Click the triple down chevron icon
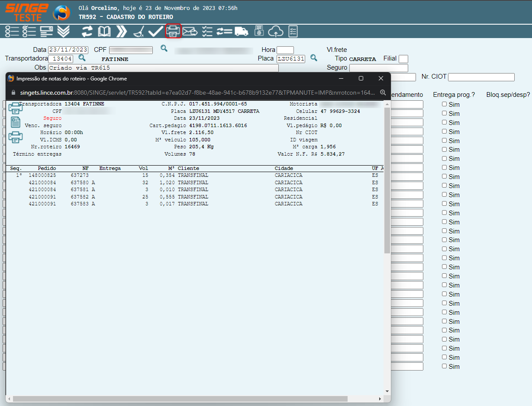Viewport: 532px width, 406px height. (x=64, y=31)
